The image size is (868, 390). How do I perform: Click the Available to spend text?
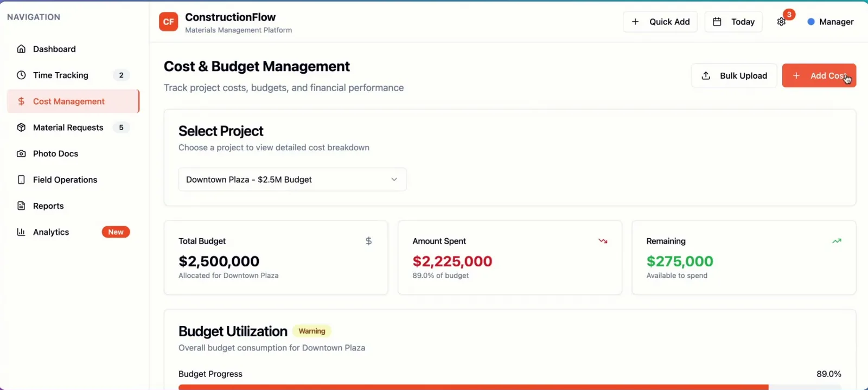coord(676,276)
